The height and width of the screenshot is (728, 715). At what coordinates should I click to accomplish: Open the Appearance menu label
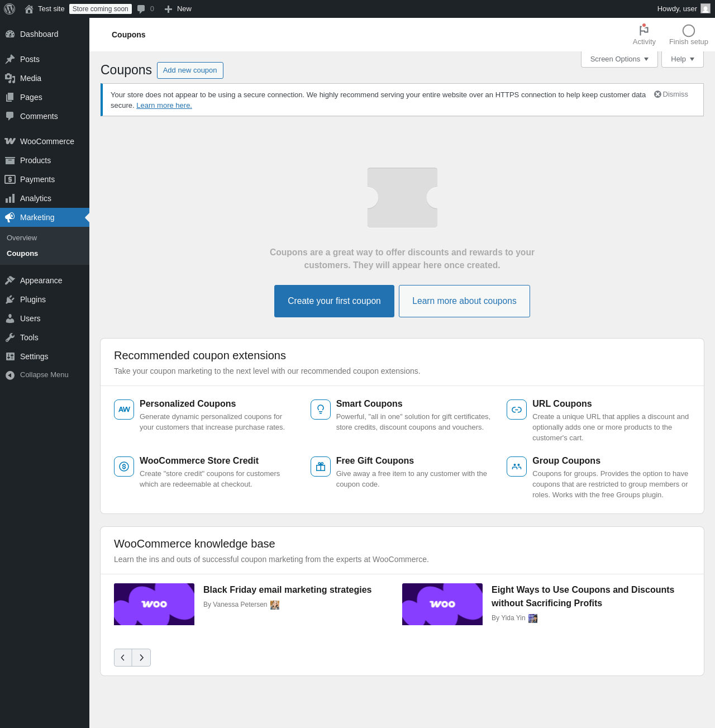pyautogui.click(x=41, y=280)
